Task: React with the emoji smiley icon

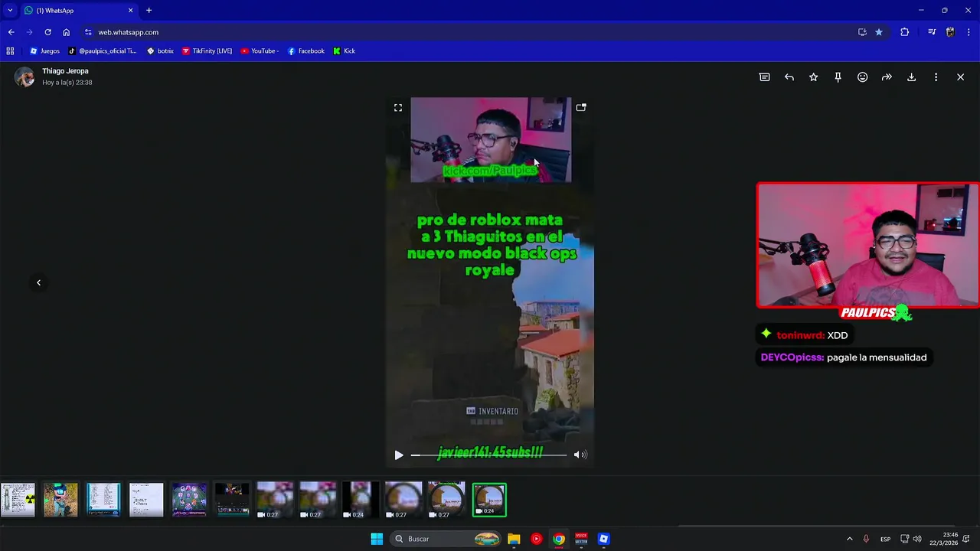Action: tap(862, 77)
